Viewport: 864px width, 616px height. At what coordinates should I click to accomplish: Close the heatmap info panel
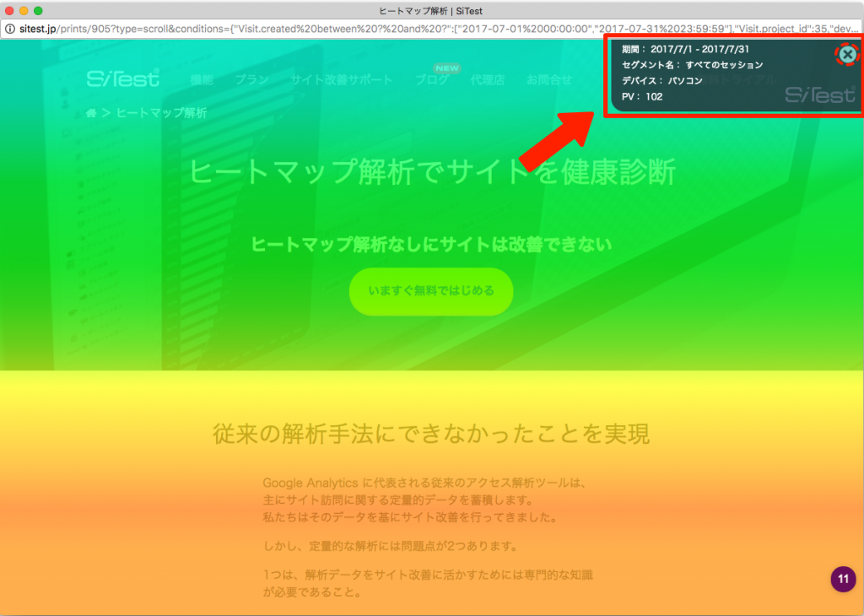pyautogui.click(x=847, y=55)
